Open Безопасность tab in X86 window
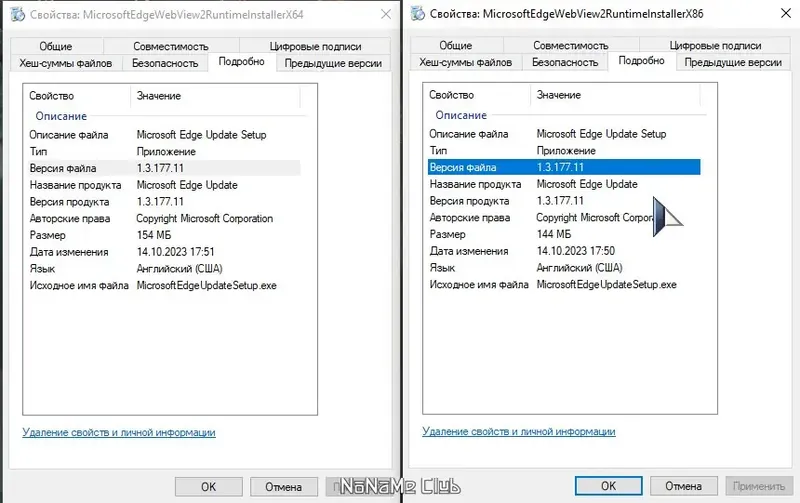The height and width of the screenshot is (503, 800). pyautogui.click(x=565, y=62)
